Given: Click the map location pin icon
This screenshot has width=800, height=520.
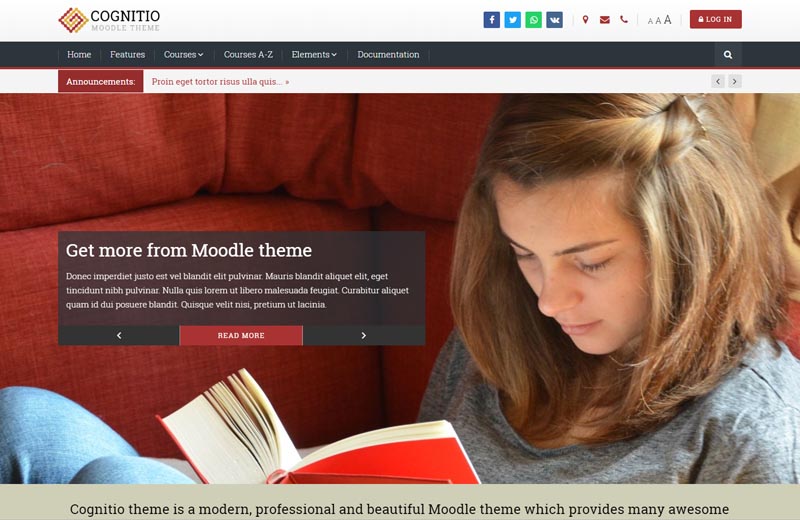Looking at the screenshot, I should click(585, 19).
